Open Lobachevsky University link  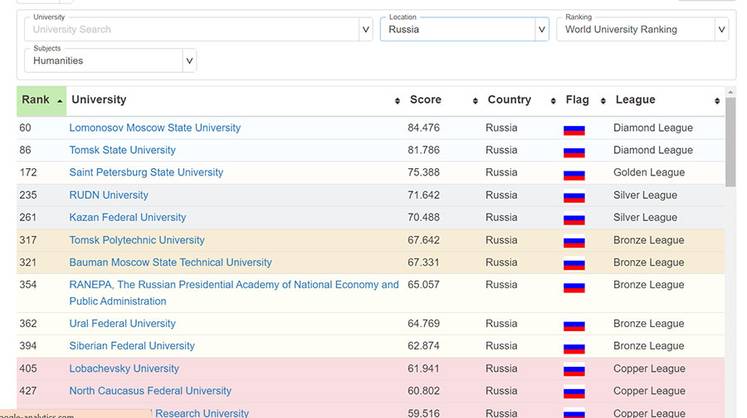click(124, 368)
